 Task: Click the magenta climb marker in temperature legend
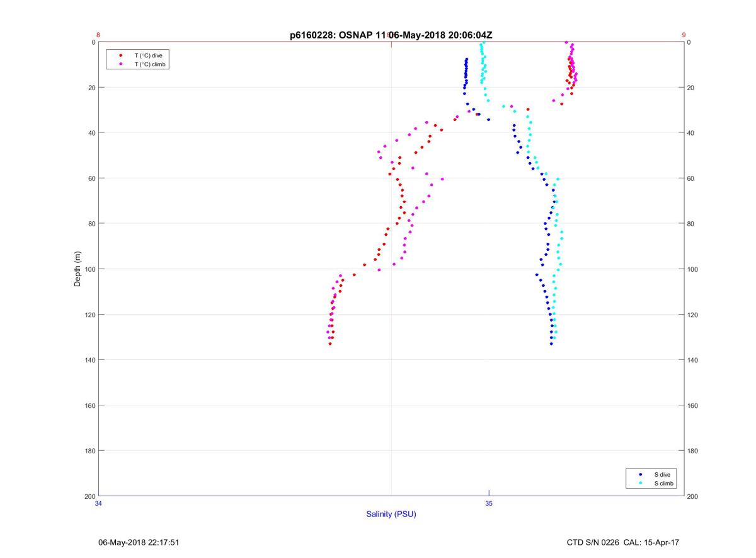click(x=120, y=64)
